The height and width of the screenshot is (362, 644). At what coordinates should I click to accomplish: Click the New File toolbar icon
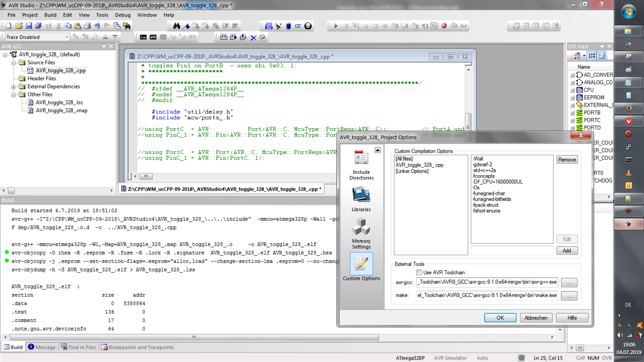coord(9,26)
